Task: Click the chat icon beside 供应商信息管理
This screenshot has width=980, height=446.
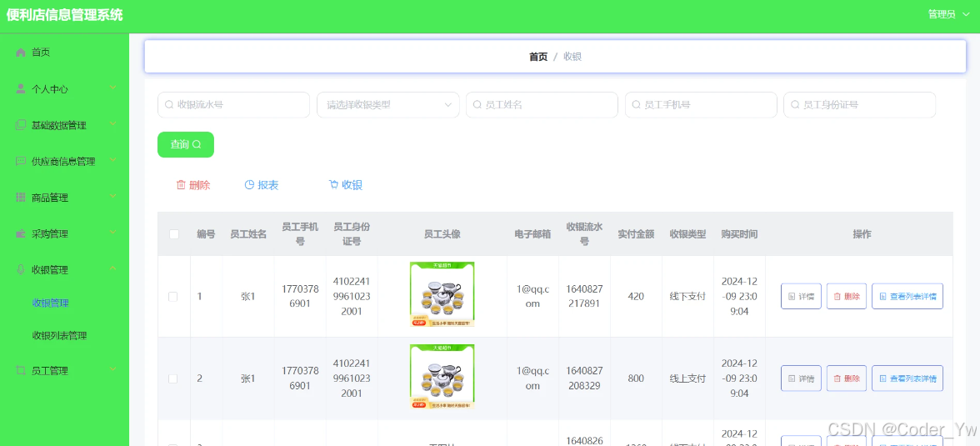Action: coord(21,162)
